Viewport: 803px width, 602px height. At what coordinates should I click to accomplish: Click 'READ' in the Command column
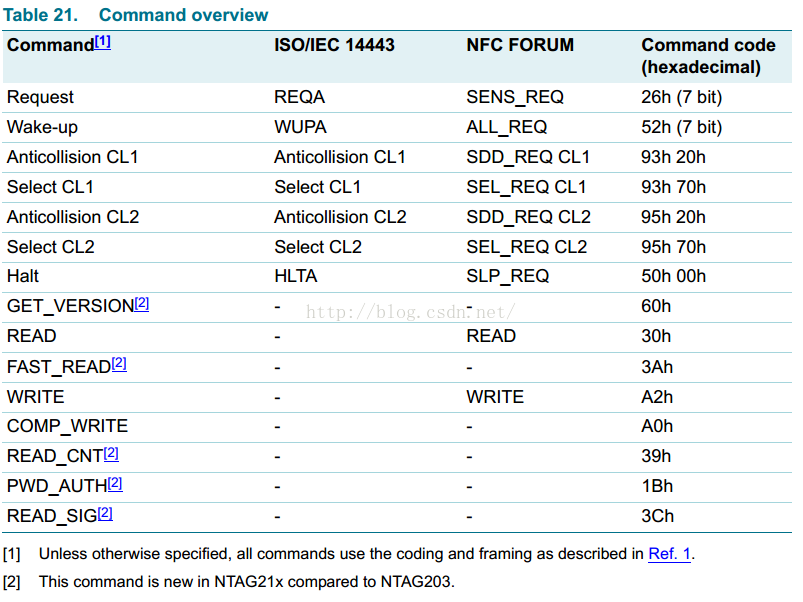pyautogui.click(x=32, y=336)
